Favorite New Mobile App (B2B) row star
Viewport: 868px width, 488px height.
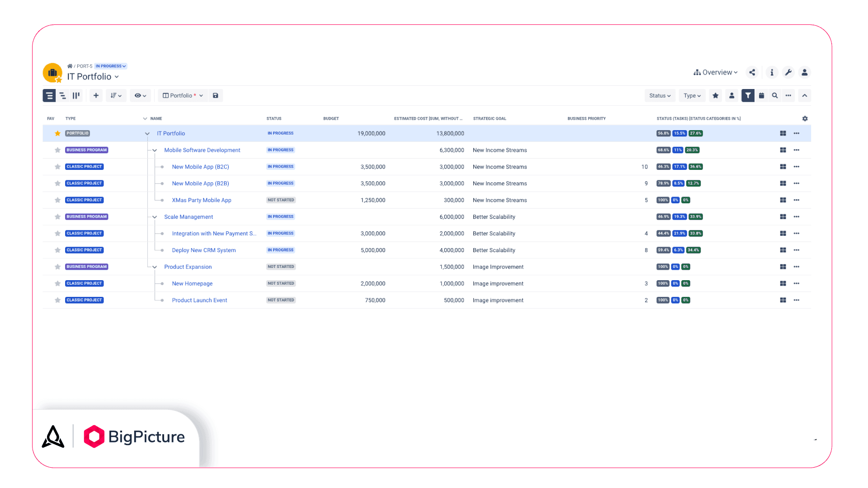(57, 183)
